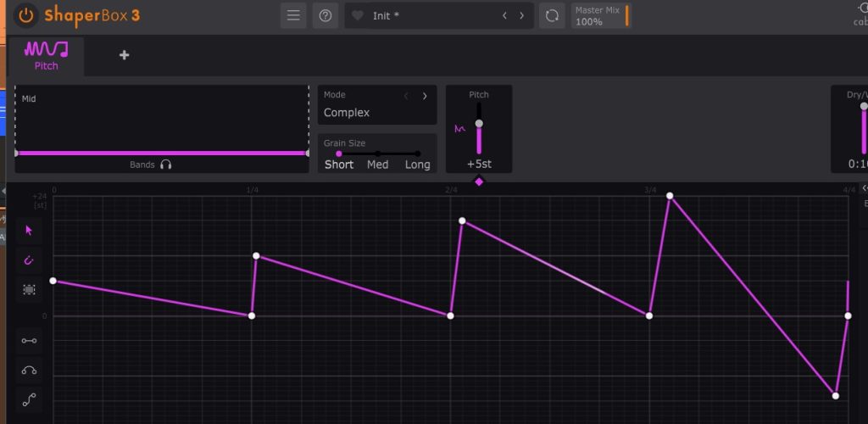This screenshot has height=424, width=868.
Task: Go to previous preset arrow
Action: point(504,15)
